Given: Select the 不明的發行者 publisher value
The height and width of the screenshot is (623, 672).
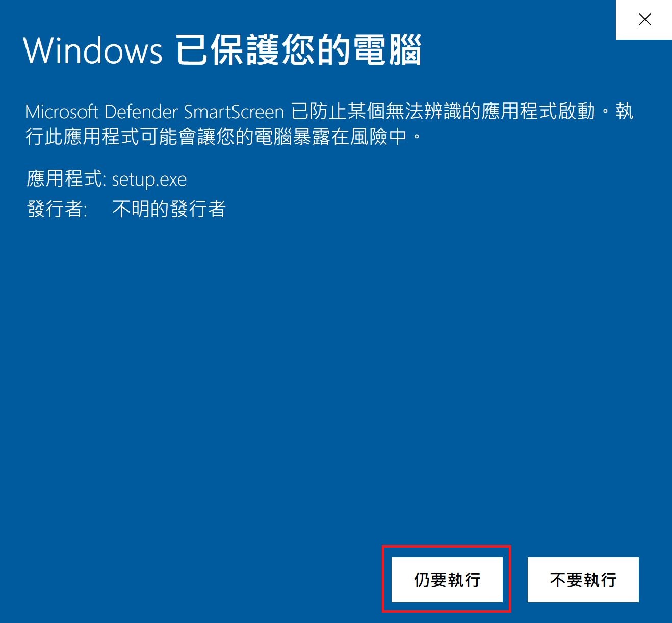Looking at the screenshot, I should pos(169,209).
